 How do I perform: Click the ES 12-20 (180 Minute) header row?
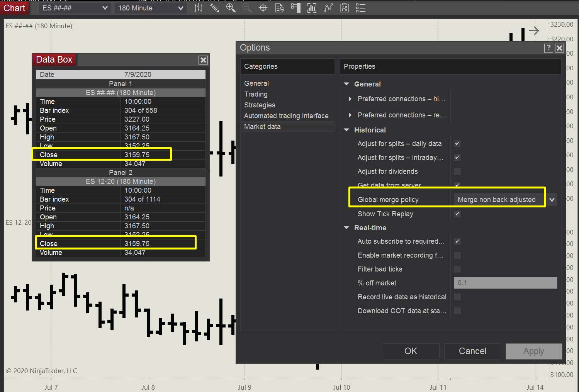(x=121, y=182)
